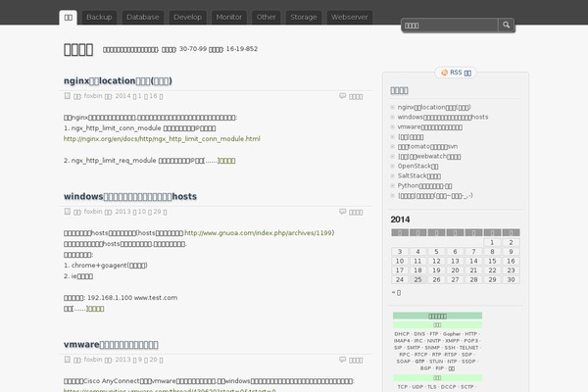This screenshot has width=588, height=392.
Task: Open the STUN protocol link
Action: click(x=436, y=362)
